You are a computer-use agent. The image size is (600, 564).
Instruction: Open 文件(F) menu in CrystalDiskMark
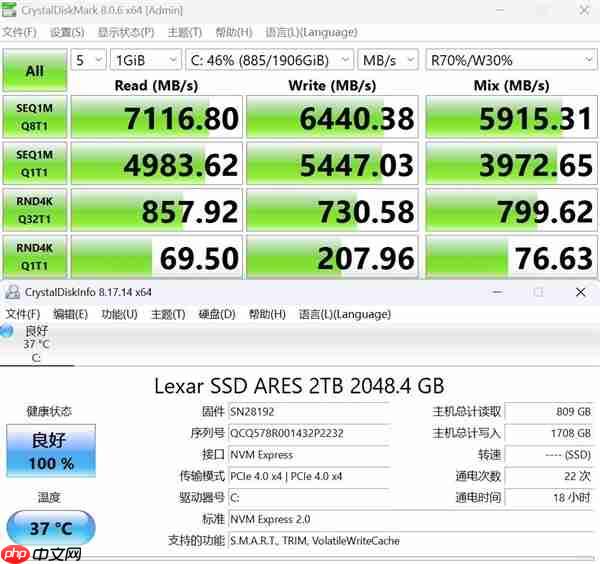tap(20, 33)
